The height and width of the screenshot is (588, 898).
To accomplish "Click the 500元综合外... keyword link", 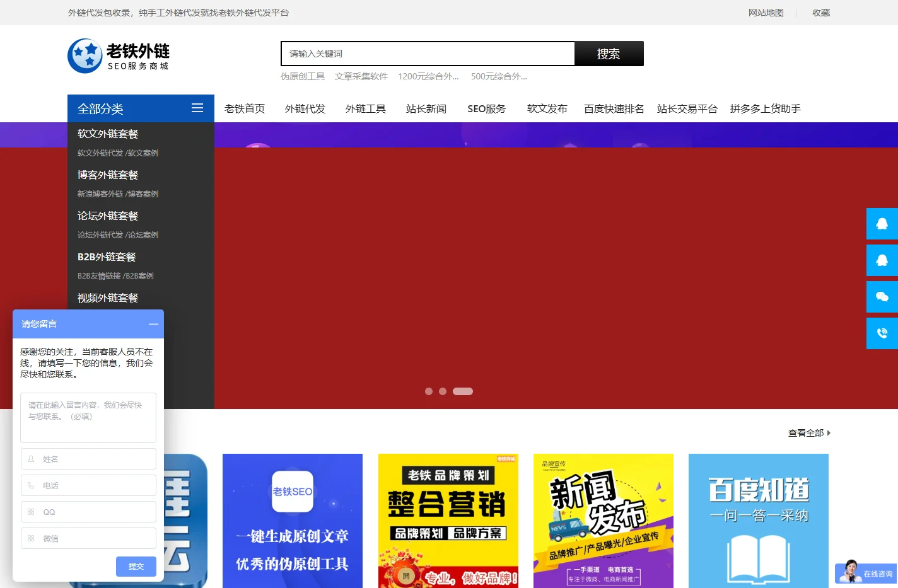I will [x=499, y=76].
